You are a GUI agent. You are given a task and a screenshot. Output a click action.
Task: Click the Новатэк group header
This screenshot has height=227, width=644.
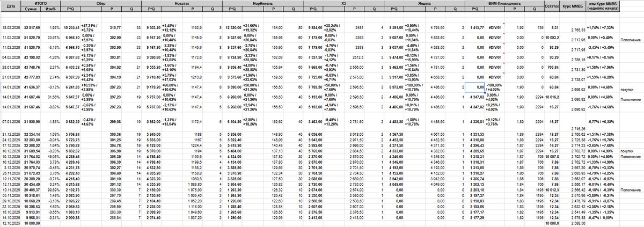(x=182, y=3)
